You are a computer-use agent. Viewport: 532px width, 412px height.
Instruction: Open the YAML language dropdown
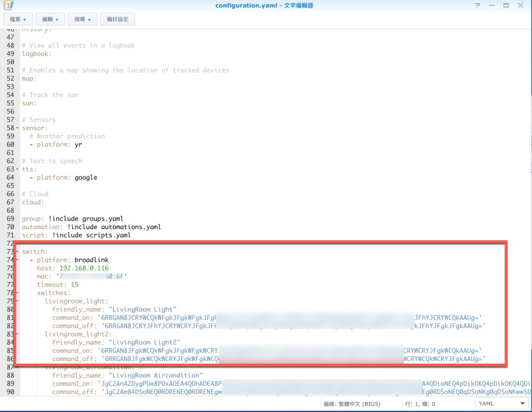[x=502, y=403]
